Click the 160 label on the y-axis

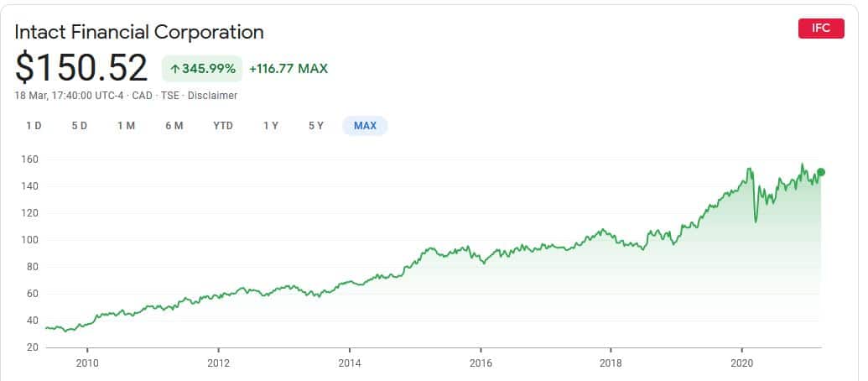coord(32,159)
